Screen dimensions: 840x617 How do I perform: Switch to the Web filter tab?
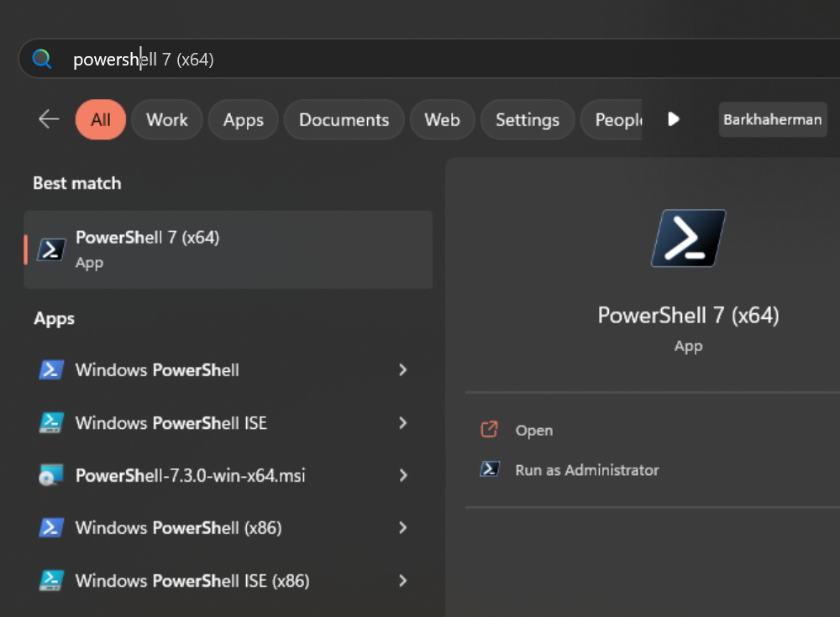pos(442,119)
